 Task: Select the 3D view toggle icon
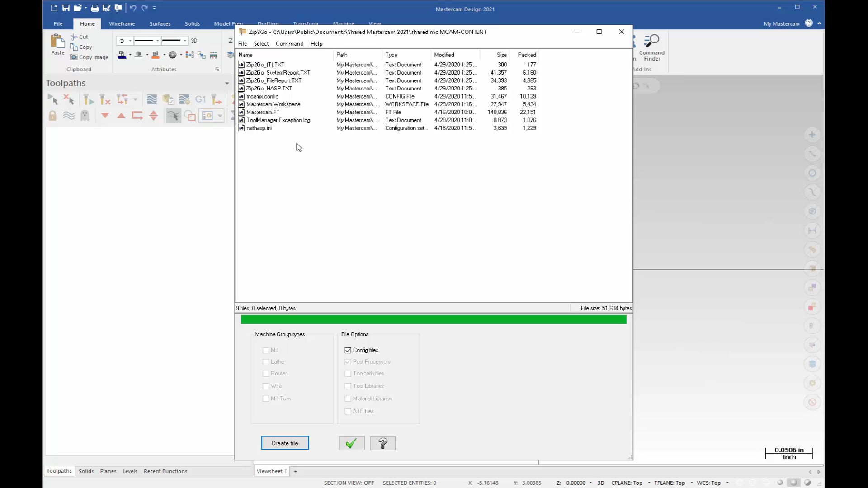click(194, 40)
